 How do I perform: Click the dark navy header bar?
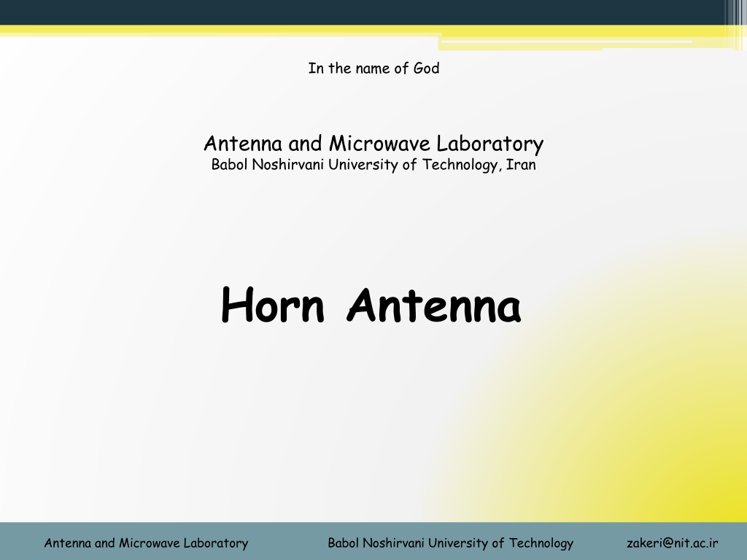tap(362, 12)
